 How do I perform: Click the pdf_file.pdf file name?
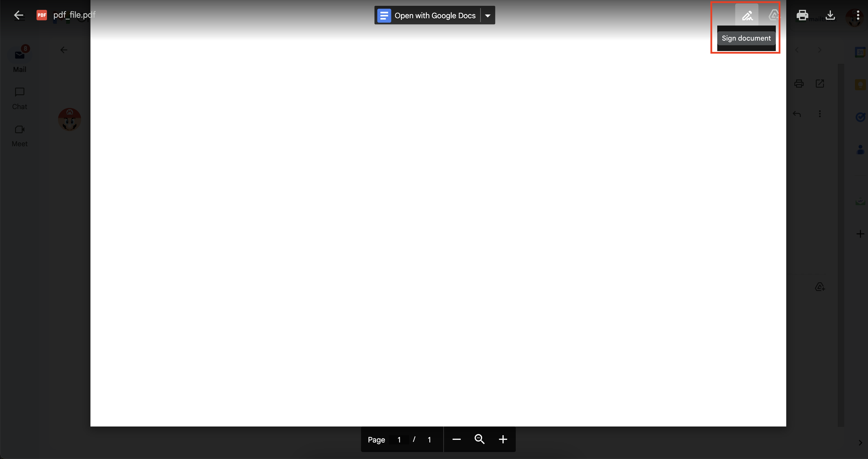click(74, 15)
